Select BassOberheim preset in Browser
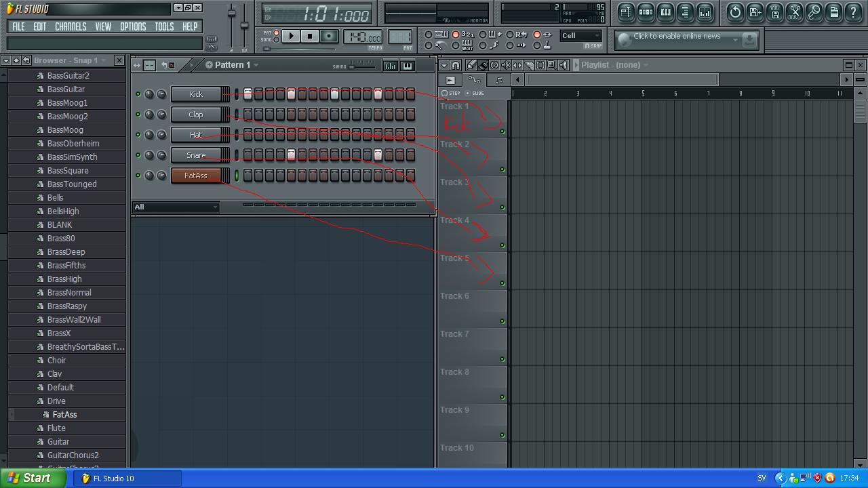The height and width of the screenshot is (488, 868). pyautogui.click(x=73, y=144)
